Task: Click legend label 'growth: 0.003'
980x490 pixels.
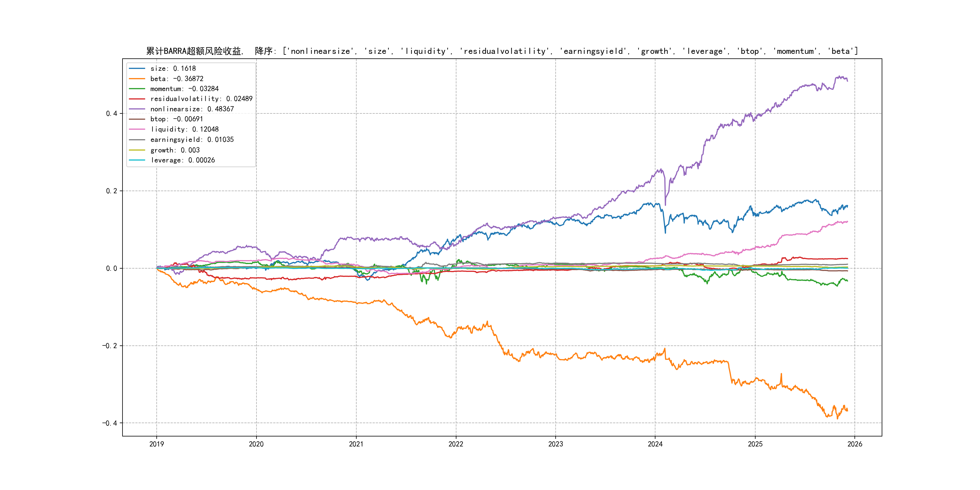Action: pos(175,150)
